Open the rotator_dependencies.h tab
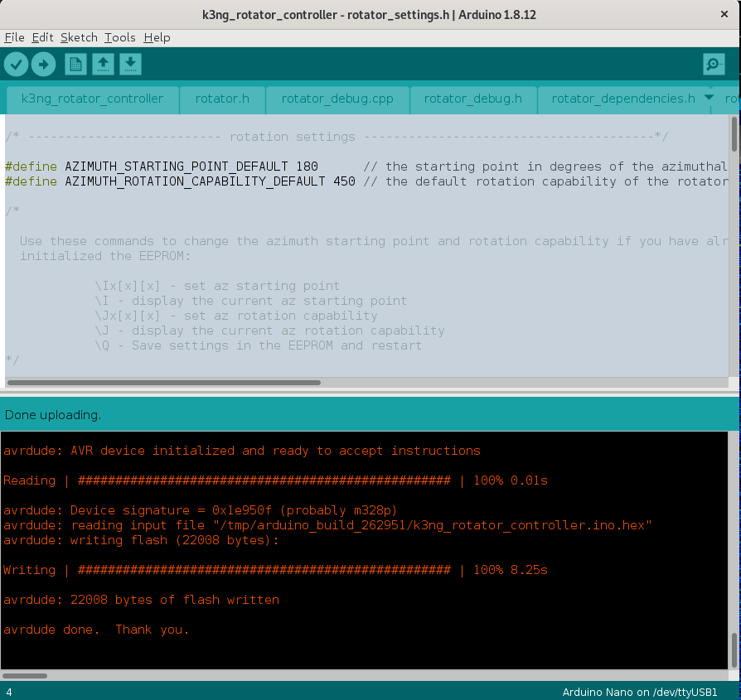The height and width of the screenshot is (700, 741). (x=622, y=99)
